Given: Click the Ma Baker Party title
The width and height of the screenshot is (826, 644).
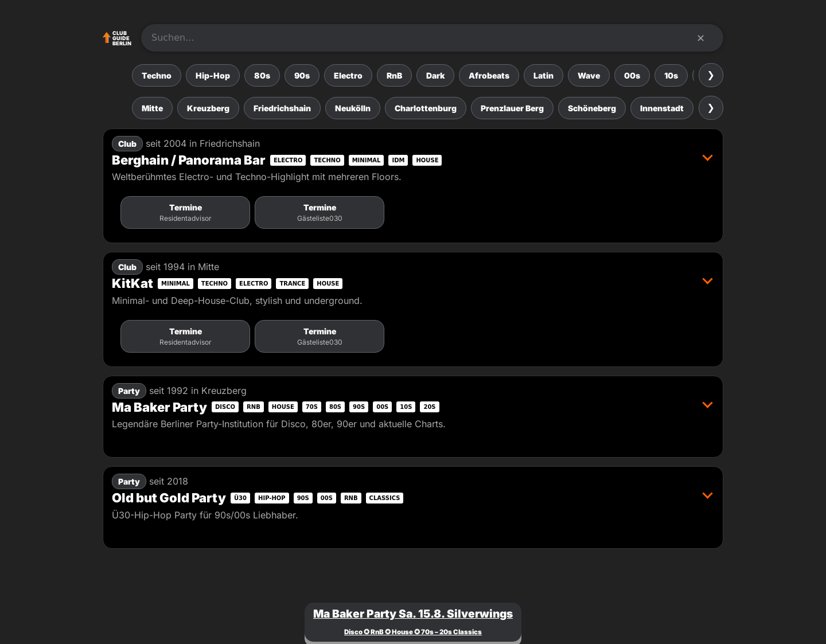Looking at the screenshot, I should (159, 407).
